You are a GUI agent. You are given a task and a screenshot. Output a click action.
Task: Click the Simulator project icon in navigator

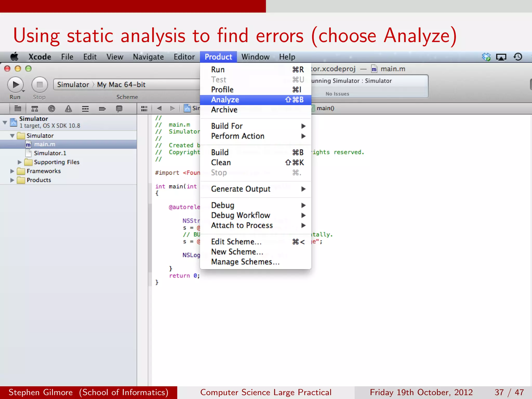tap(14, 122)
